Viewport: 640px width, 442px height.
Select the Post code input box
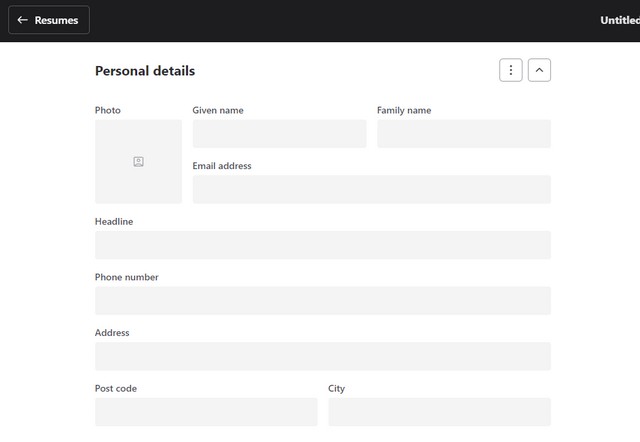pyautogui.click(x=206, y=411)
